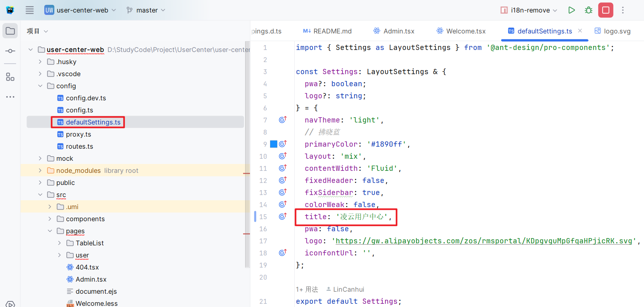This screenshot has height=307, width=644.
Task: Open the main hamburger menu
Action: (30, 10)
